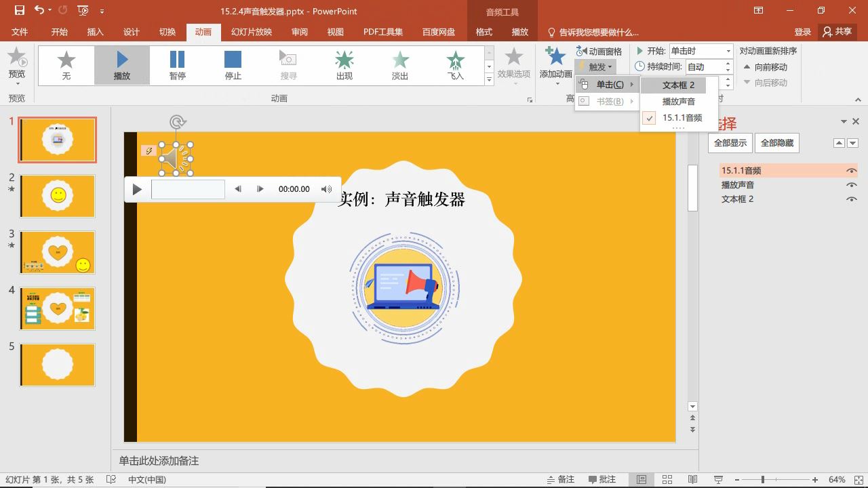The image size is (868, 488).
Task: Switch to the 幻灯片放映 Slide Show tab
Action: point(252,32)
